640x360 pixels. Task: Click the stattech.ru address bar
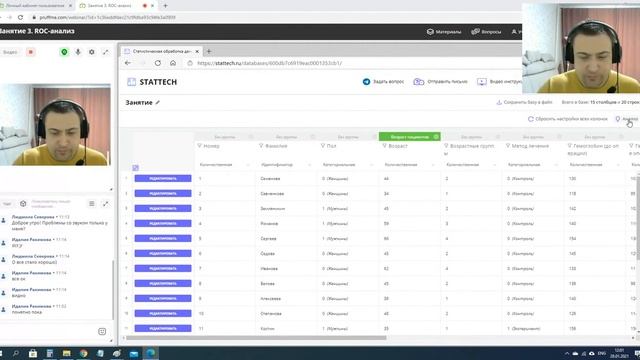[269, 63]
